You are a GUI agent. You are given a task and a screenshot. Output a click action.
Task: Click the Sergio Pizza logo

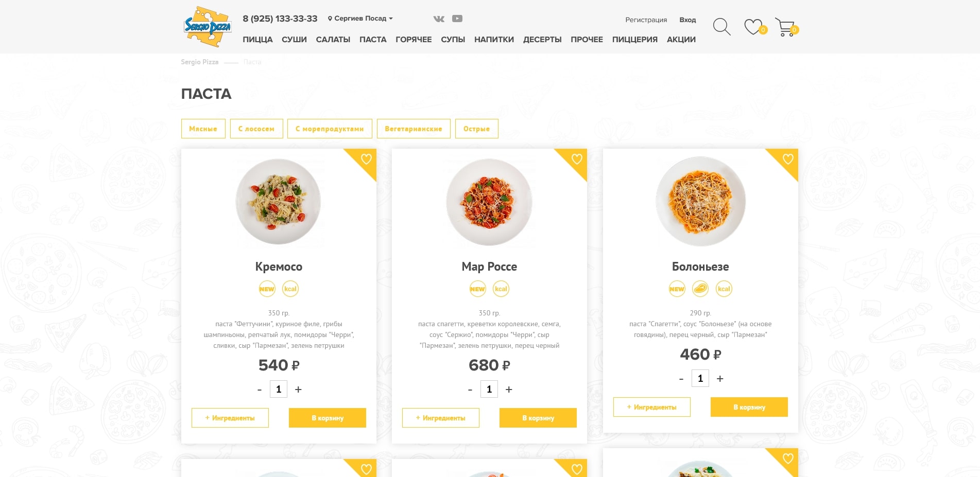pos(208,27)
